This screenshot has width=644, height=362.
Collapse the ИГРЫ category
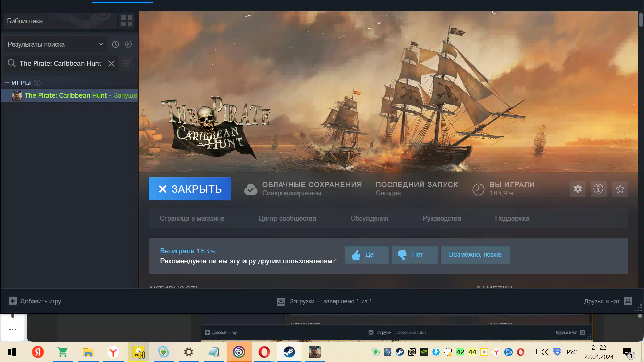point(7,83)
